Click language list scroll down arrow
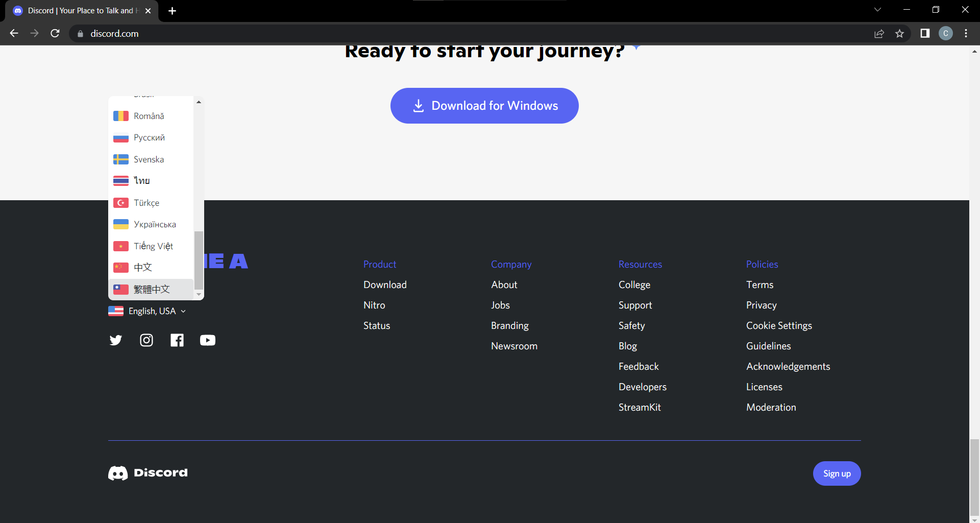 point(199,295)
